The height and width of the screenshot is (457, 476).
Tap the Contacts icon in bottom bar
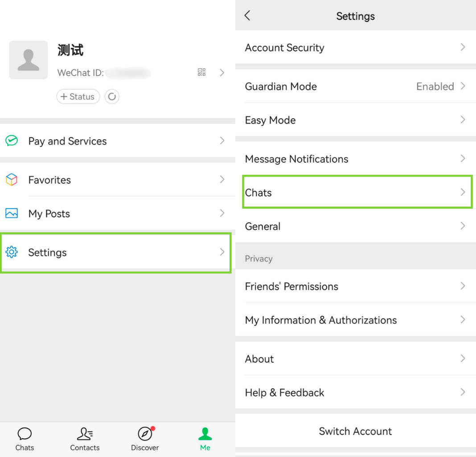(x=85, y=433)
